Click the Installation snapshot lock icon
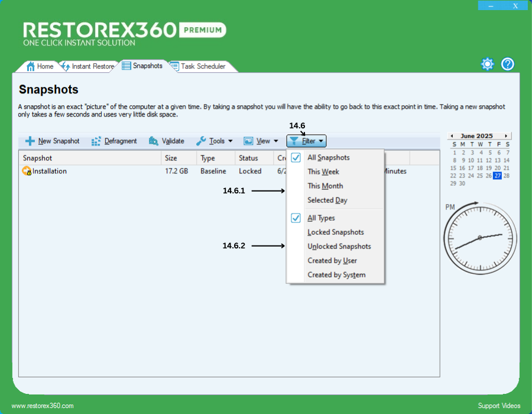Screen dimensions: 532x414 click(x=27, y=171)
